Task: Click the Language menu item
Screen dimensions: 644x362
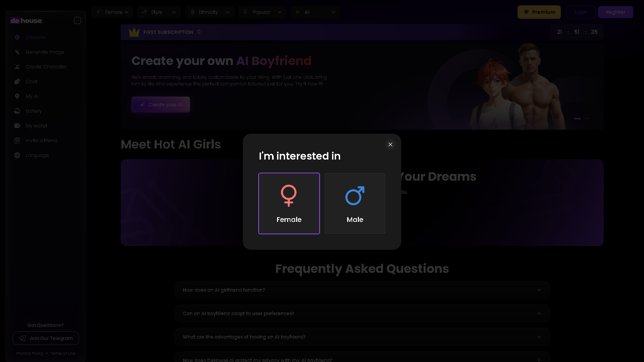Action: [46, 155]
